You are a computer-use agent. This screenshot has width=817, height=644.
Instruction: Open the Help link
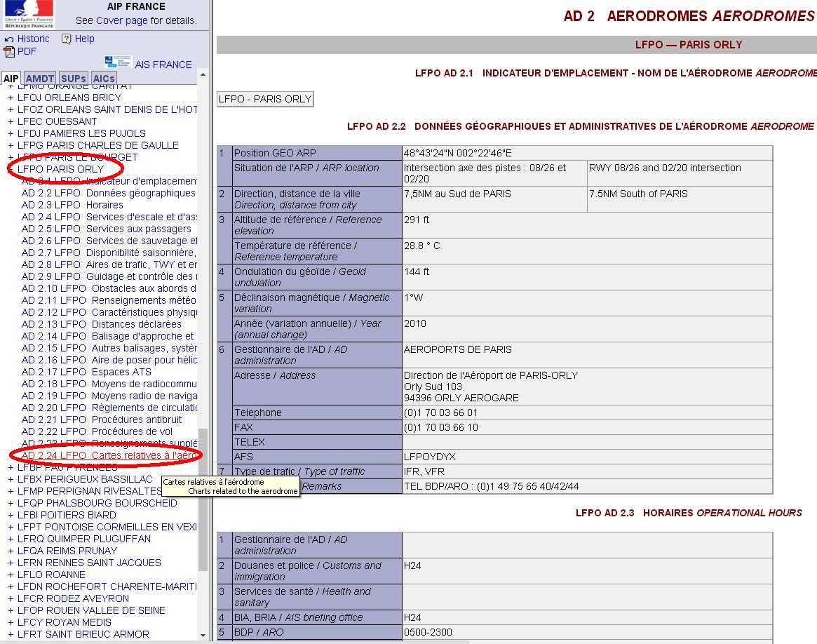point(84,39)
